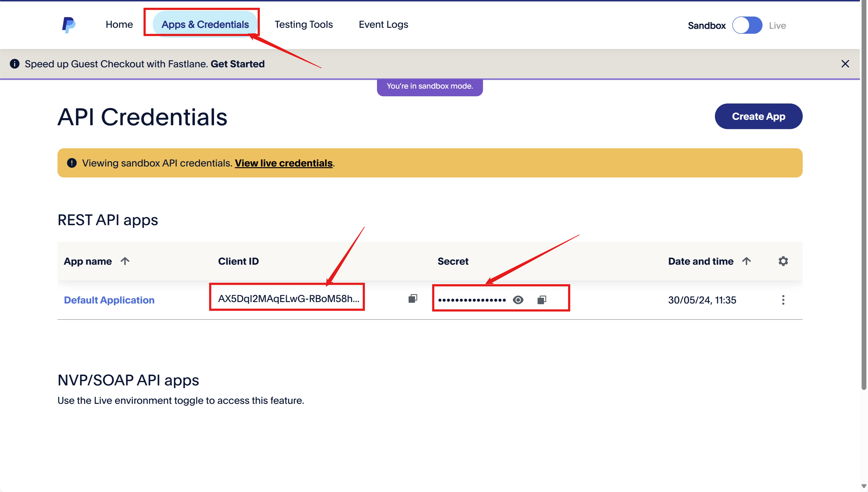The height and width of the screenshot is (492, 868).
Task: Switch to Event Logs tab
Action: tap(383, 24)
